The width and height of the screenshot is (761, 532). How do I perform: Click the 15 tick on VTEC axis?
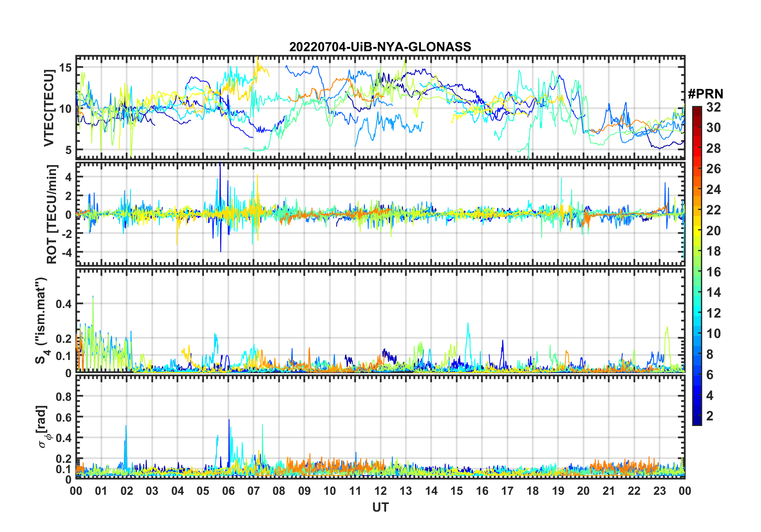pyautogui.click(x=65, y=68)
